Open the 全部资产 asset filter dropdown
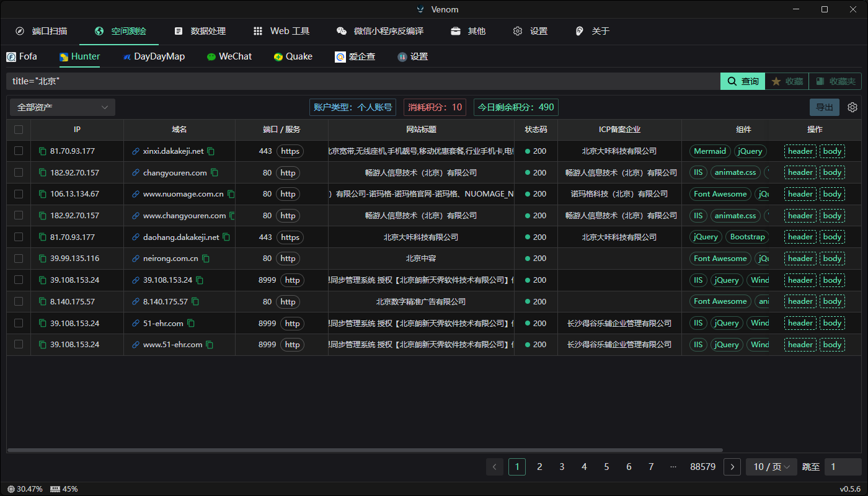Viewport: 868px width, 496px height. (x=63, y=107)
